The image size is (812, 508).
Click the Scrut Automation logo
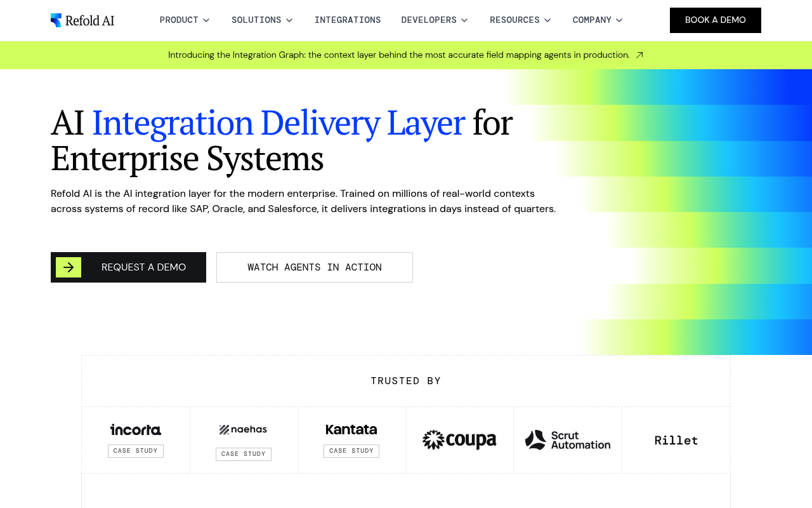(x=568, y=440)
